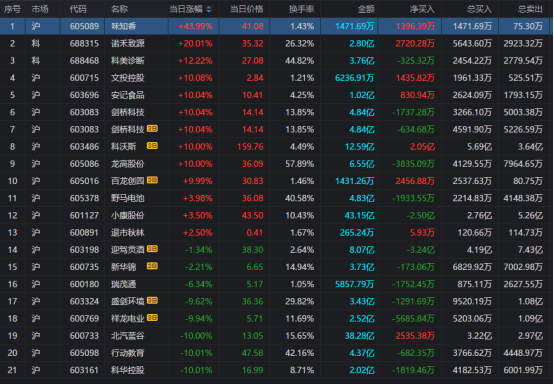Image resolution: width=554 pixels, height=384 pixels.
Task: Click the 科 market cell in row 2
Action: click(36, 43)
